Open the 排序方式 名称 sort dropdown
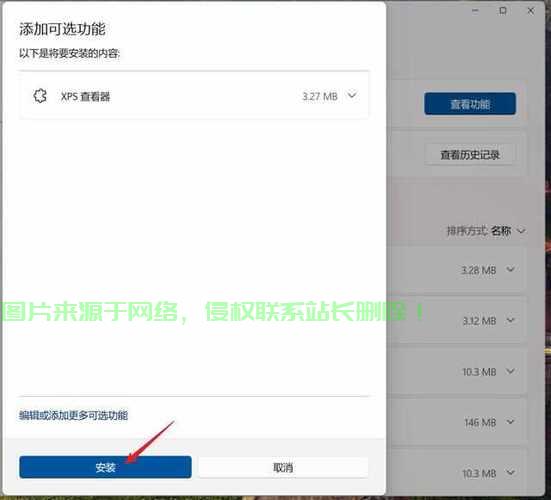Viewport: 551px width, 500px height. click(486, 231)
